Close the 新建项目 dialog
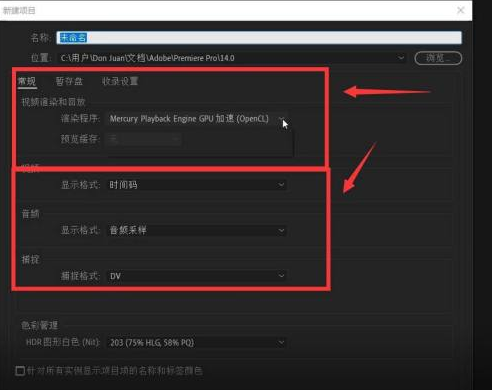Viewport: 492px width, 390px height. tap(461, 10)
